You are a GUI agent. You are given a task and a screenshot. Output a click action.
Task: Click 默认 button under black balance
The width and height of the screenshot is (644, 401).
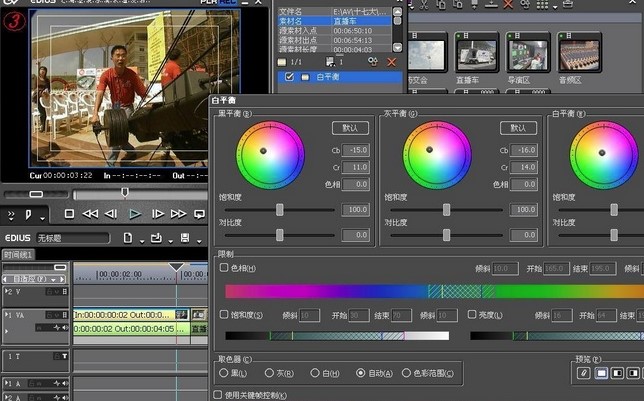(350, 128)
